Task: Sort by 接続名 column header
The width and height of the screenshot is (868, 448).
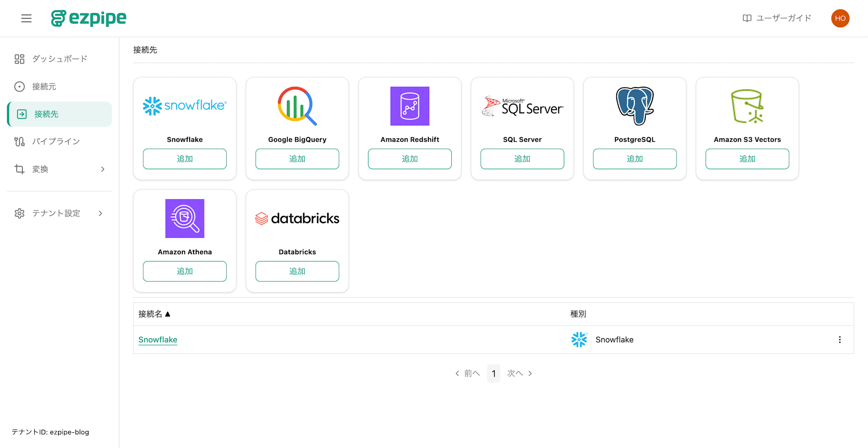Action: [x=155, y=314]
